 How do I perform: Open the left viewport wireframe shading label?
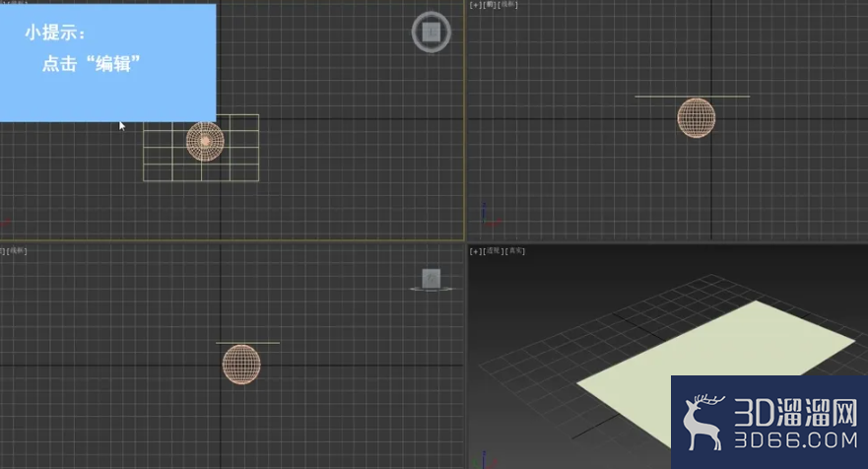[x=17, y=251]
